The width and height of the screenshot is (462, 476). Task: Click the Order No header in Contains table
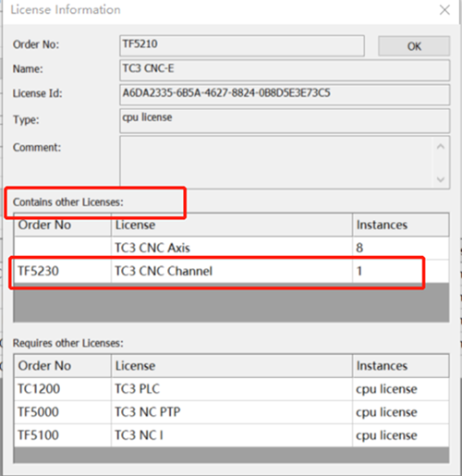point(63,225)
